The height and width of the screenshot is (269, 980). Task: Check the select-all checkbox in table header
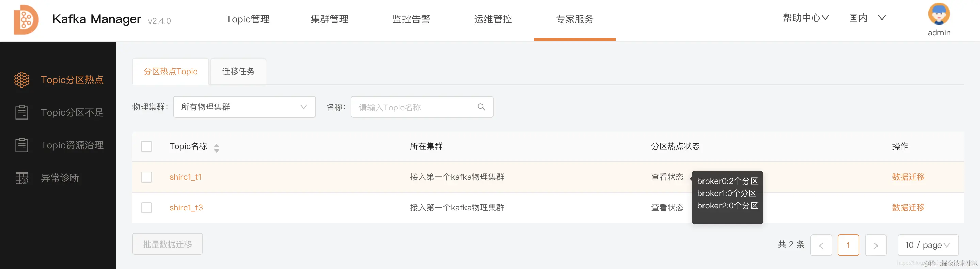coord(146,146)
